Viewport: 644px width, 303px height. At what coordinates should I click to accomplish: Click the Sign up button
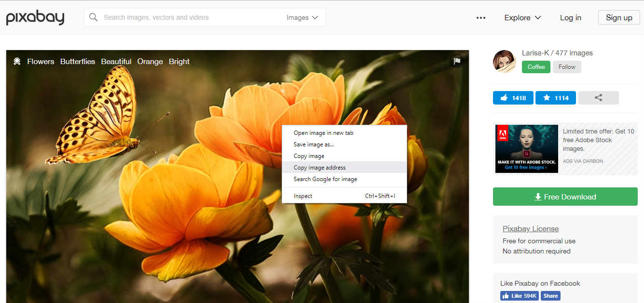pyautogui.click(x=619, y=18)
